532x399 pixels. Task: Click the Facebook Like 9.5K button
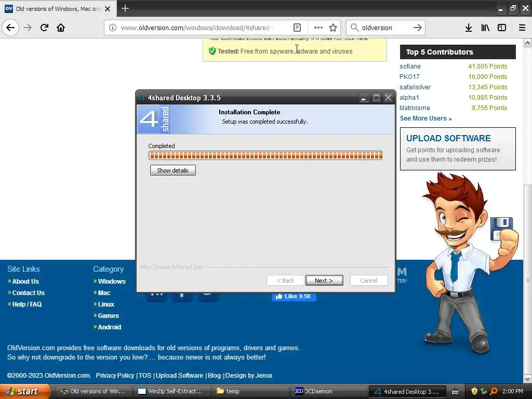(x=294, y=297)
